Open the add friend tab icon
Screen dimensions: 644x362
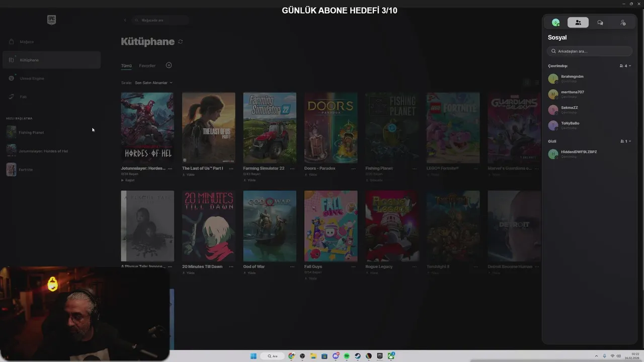point(623,23)
